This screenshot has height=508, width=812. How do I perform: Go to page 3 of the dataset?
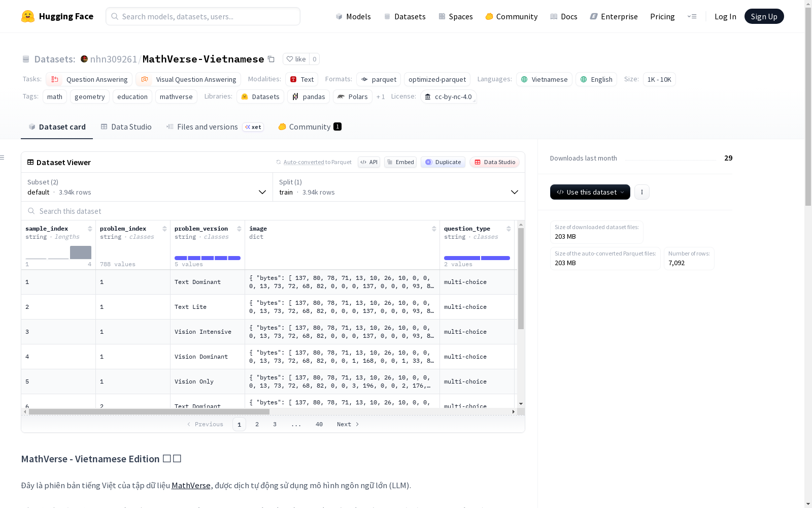(x=275, y=424)
